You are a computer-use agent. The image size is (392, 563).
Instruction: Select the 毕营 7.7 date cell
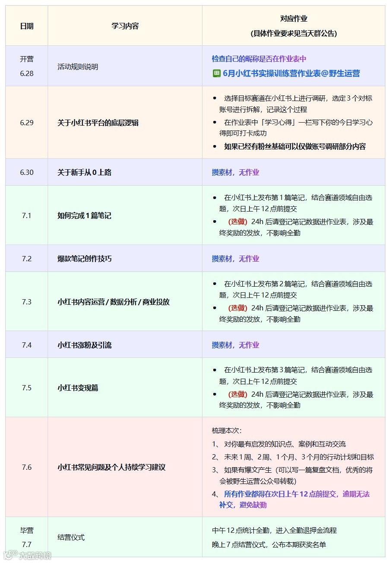(27, 537)
